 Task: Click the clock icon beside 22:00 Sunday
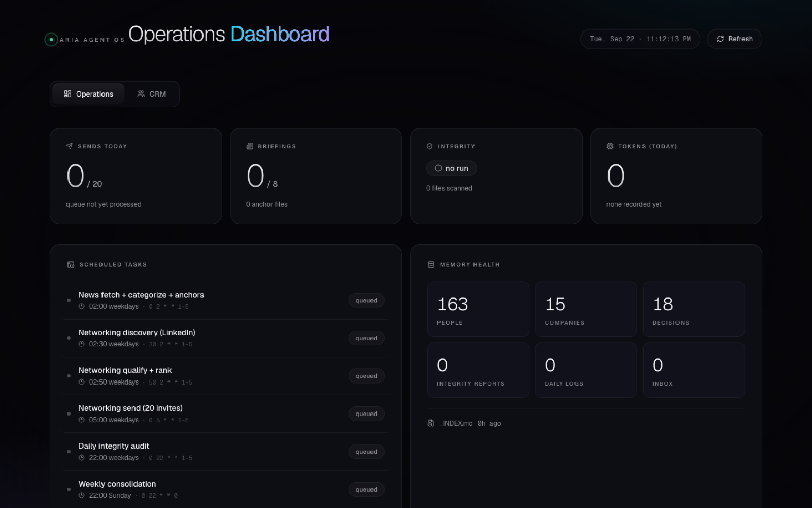pyautogui.click(x=82, y=496)
